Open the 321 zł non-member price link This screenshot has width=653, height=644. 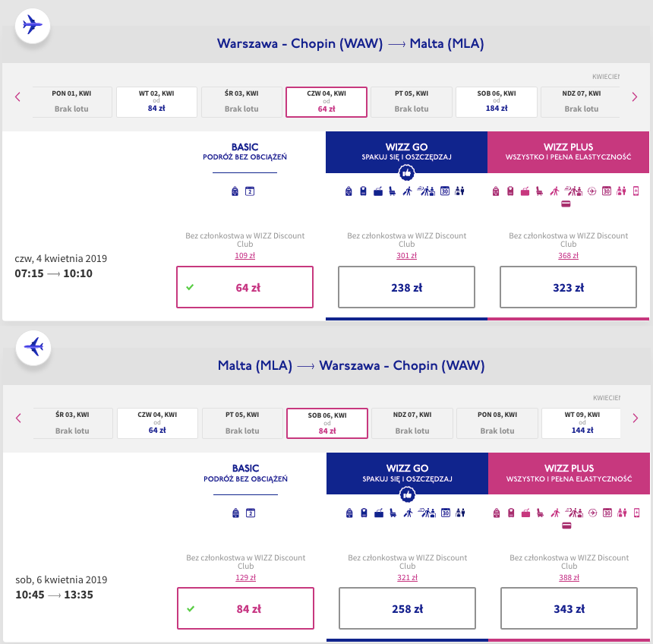[407, 577]
